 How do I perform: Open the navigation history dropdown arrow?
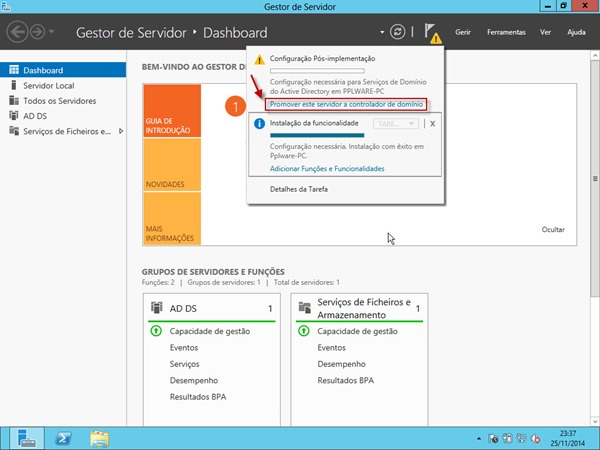point(51,31)
